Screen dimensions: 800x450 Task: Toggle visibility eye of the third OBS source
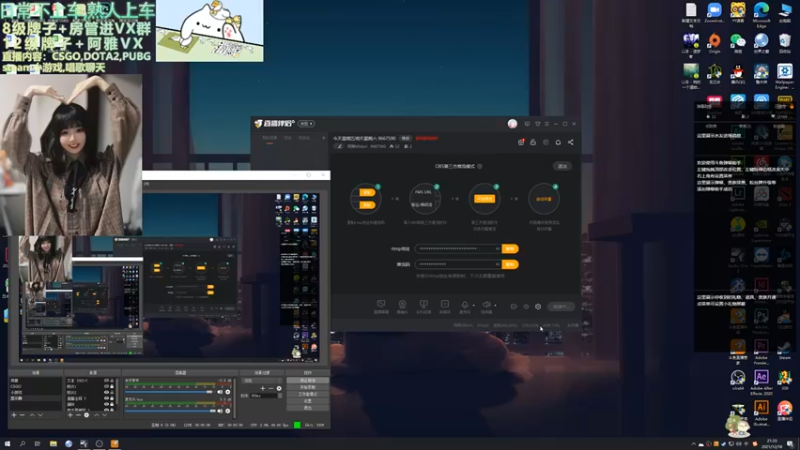[x=106, y=392]
